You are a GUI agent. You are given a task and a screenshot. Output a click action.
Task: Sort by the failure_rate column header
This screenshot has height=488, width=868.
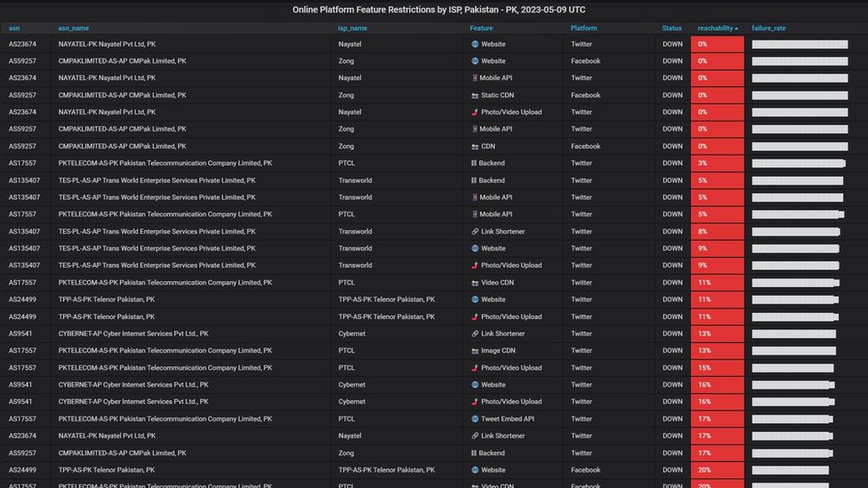768,28
